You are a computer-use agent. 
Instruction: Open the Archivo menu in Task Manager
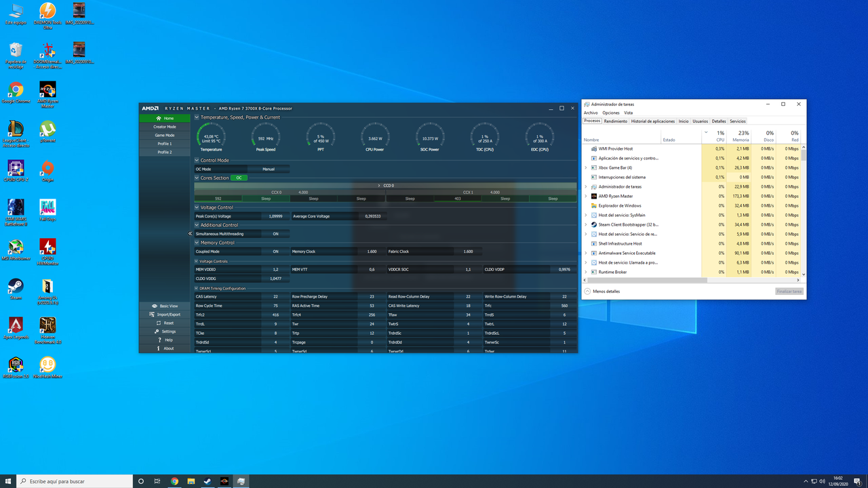[x=591, y=113]
